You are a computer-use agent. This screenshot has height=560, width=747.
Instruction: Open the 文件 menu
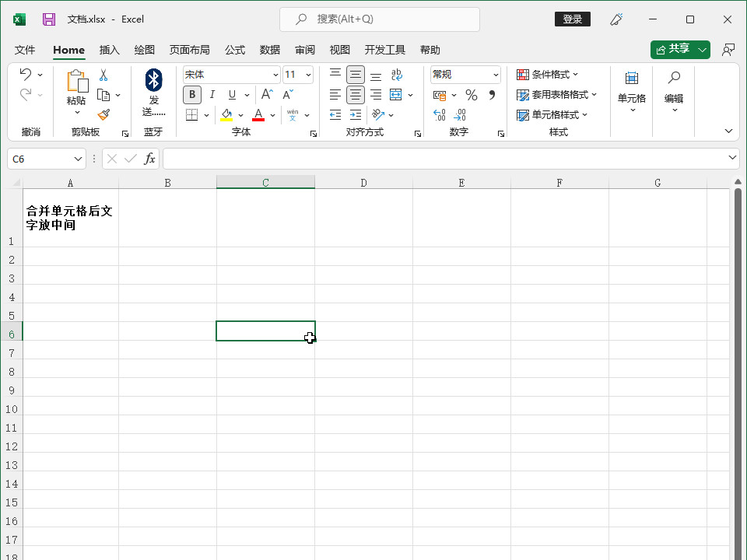coord(25,50)
